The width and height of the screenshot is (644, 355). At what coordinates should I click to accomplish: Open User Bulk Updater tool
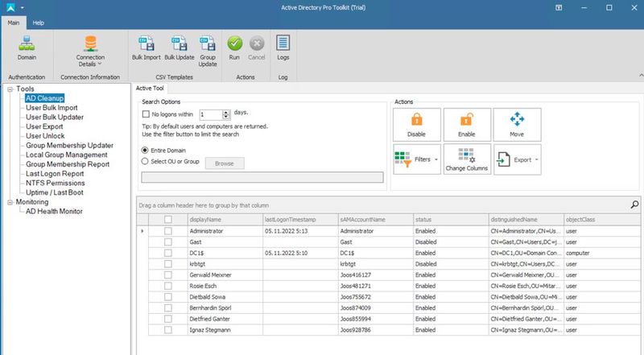click(x=55, y=117)
